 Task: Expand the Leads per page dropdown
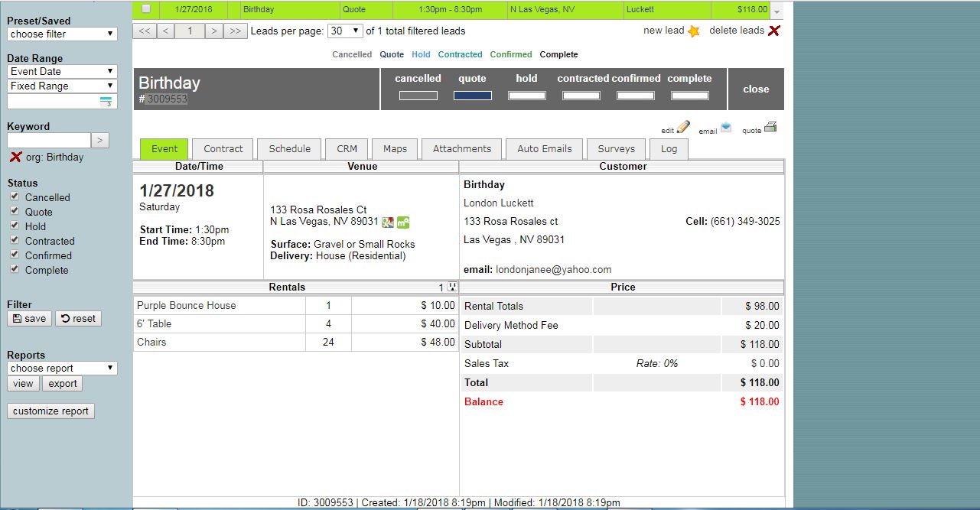point(345,31)
